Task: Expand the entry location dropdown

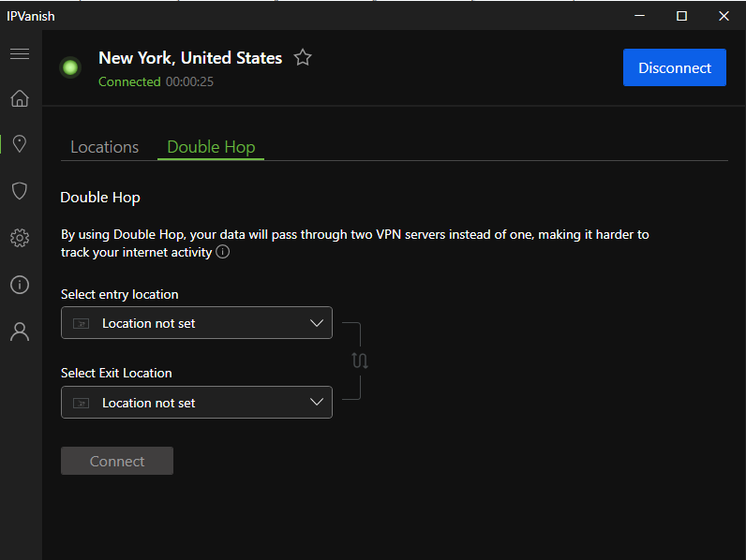Action: (x=196, y=323)
